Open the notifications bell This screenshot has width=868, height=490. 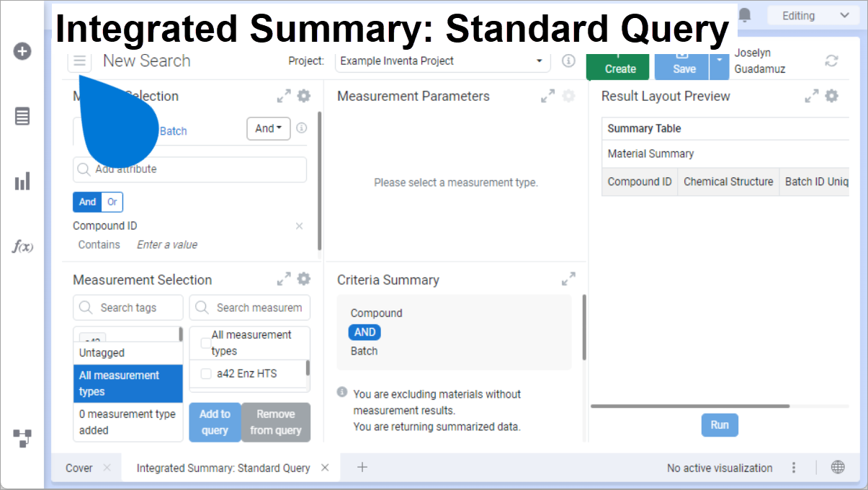[745, 14]
